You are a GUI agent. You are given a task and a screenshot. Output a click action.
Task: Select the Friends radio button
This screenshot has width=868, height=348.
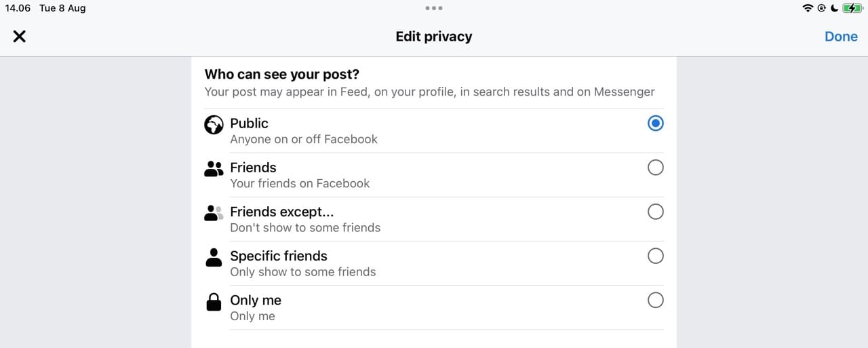655,168
